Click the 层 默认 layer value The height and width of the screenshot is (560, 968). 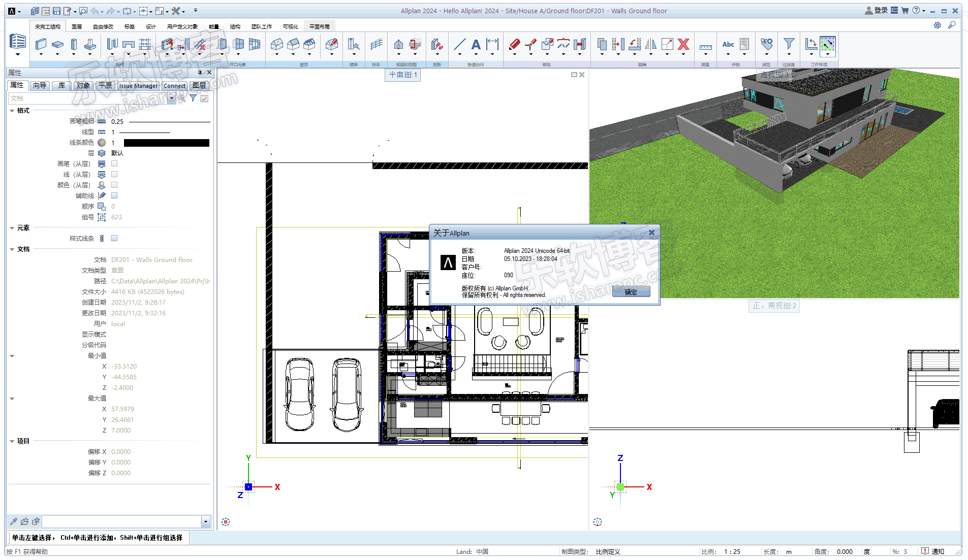tap(117, 153)
